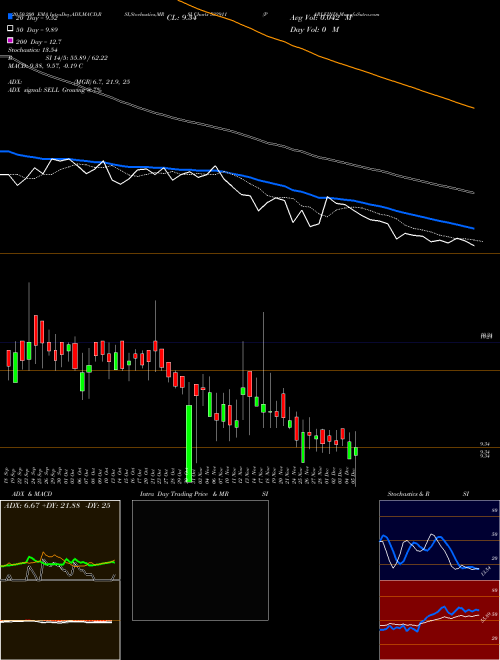The image size is (500, 660).
Task: Click the 'Stochastics: 13.54' reading
Action: tap(32, 50)
